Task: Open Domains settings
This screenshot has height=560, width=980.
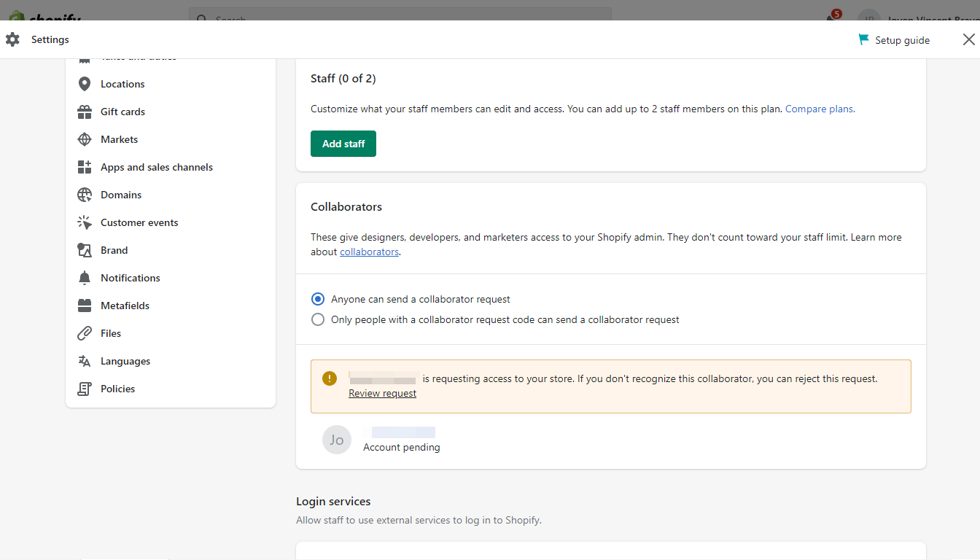Action: click(x=120, y=194)
